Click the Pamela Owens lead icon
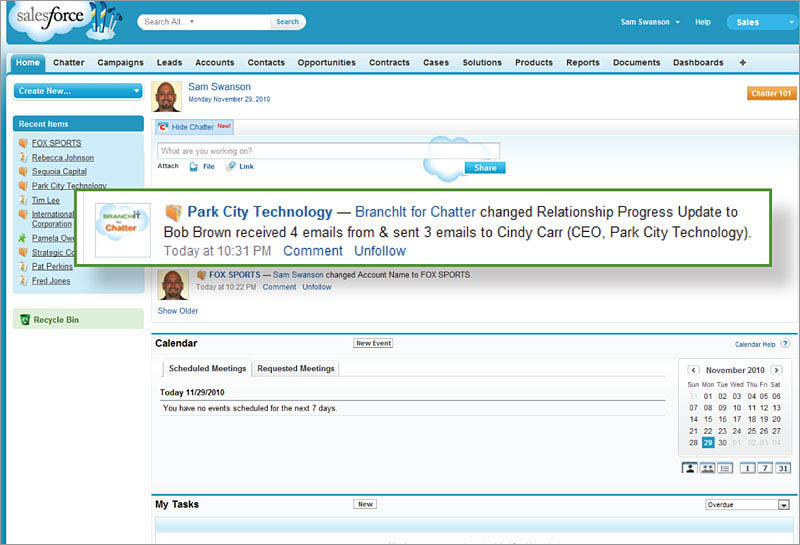The image size is (800, 545). [x=22, y=238]
